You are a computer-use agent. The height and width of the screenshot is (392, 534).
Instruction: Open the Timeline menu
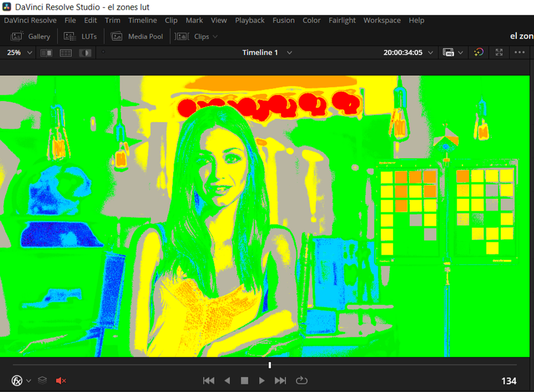pos(143,21)
